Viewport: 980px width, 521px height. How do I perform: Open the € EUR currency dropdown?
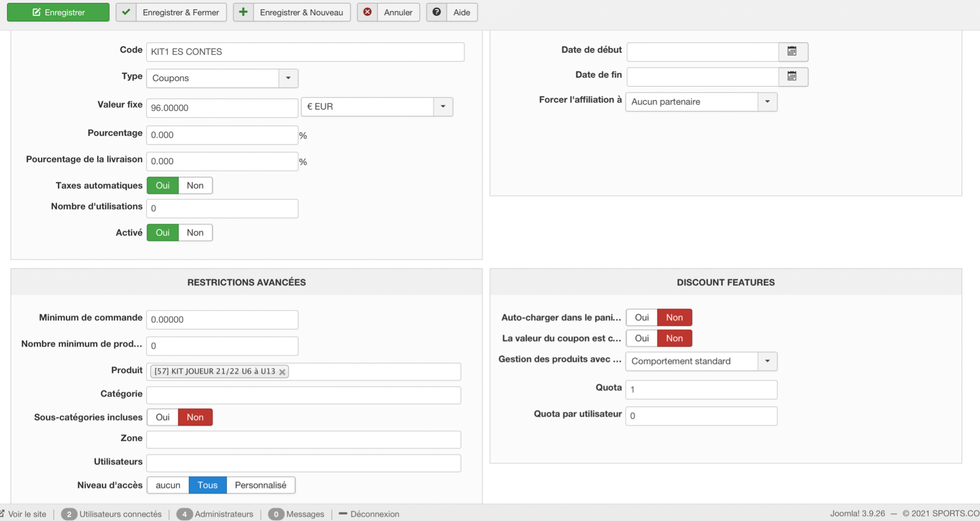click(x=443, y=107)
